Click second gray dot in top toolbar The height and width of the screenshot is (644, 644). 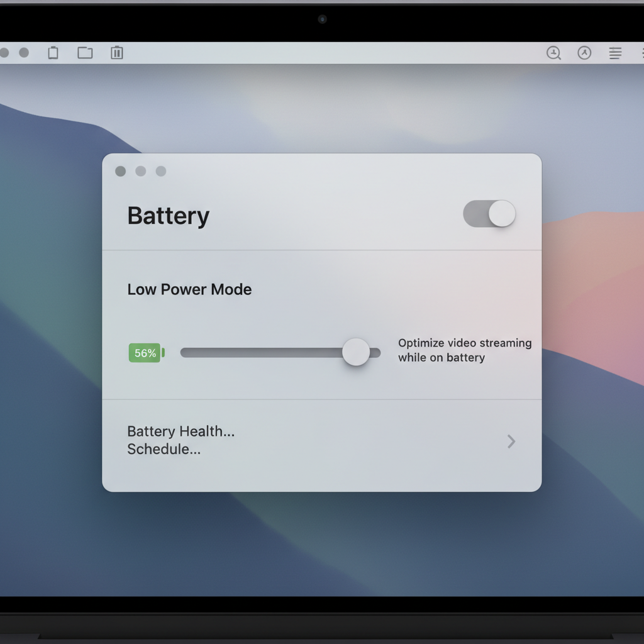[24, 53]
